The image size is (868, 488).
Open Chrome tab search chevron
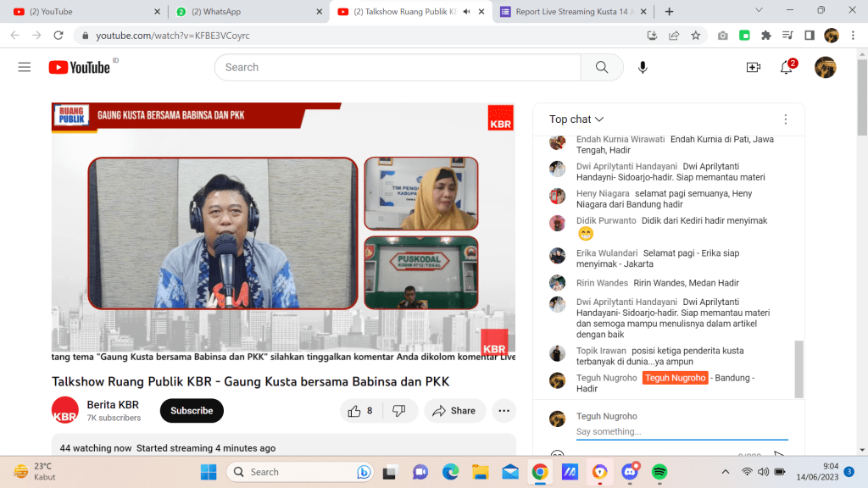point(758,11)
